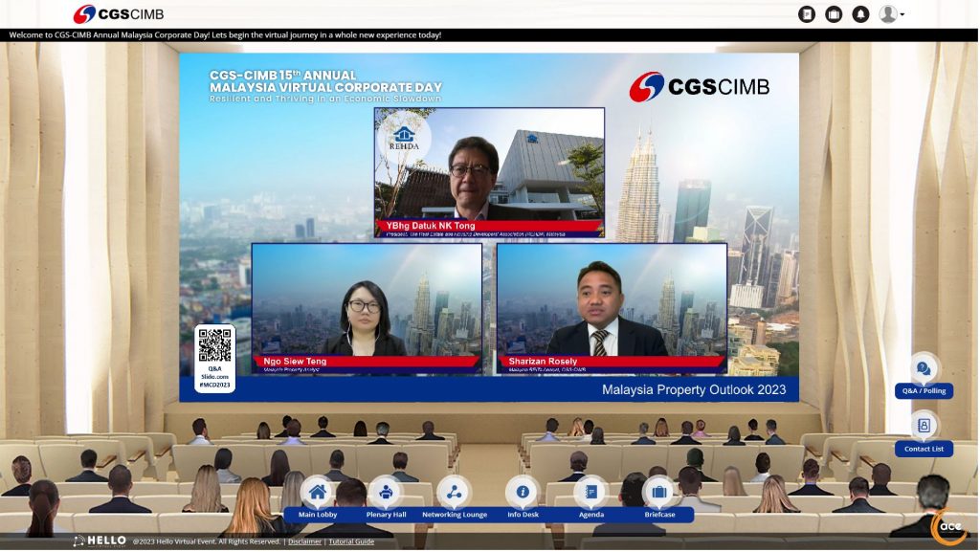The width and height of the screenshot is (980, 552).
Task: Open your Briefcase from bottom navigation
Action: click(660, 497)
